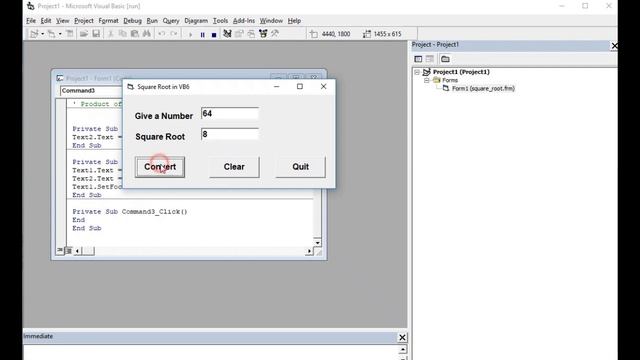Select the Forms folder in tree
Screen dimensions: 640x360
[450, 80]
